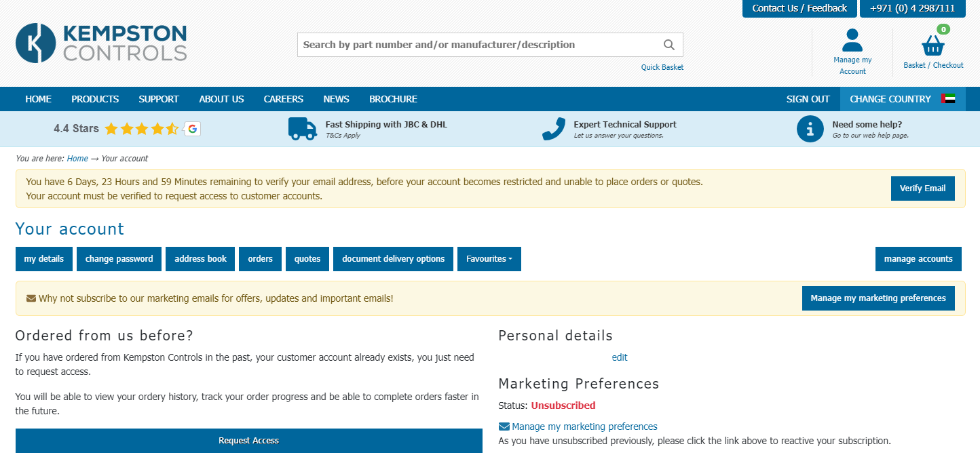Click Contact Us / Feedback button
Screen dimensions: 980x476
tap(799, 8)
